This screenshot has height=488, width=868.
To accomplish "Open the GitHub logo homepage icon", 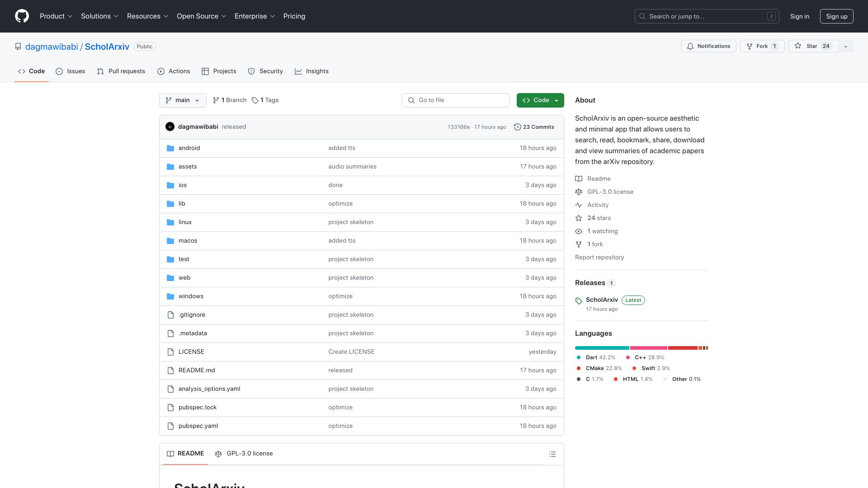I will click(22, 16).
